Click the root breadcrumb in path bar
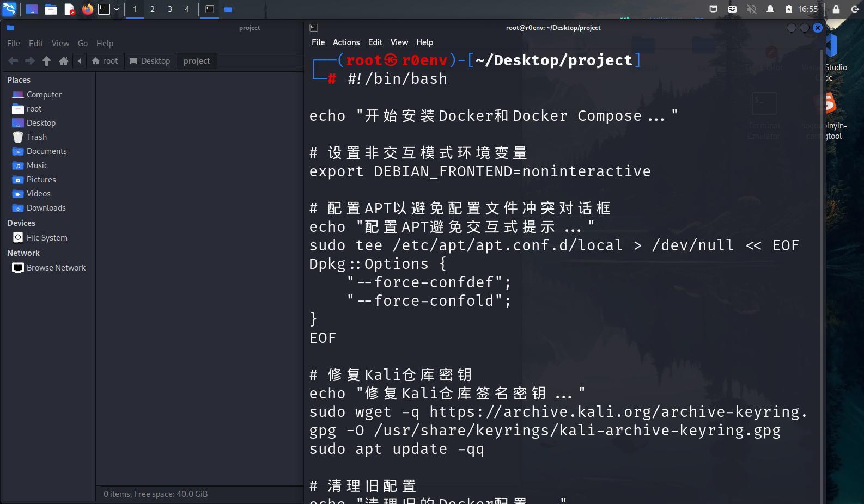Image resolution: width=864 pixels, height=504 pixels. (x=105, y=61)
